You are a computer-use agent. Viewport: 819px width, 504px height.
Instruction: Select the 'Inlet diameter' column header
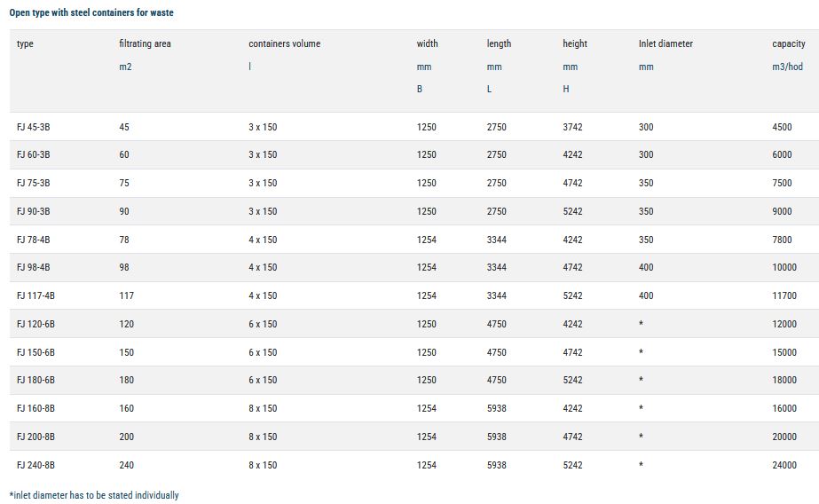[665, 43]
